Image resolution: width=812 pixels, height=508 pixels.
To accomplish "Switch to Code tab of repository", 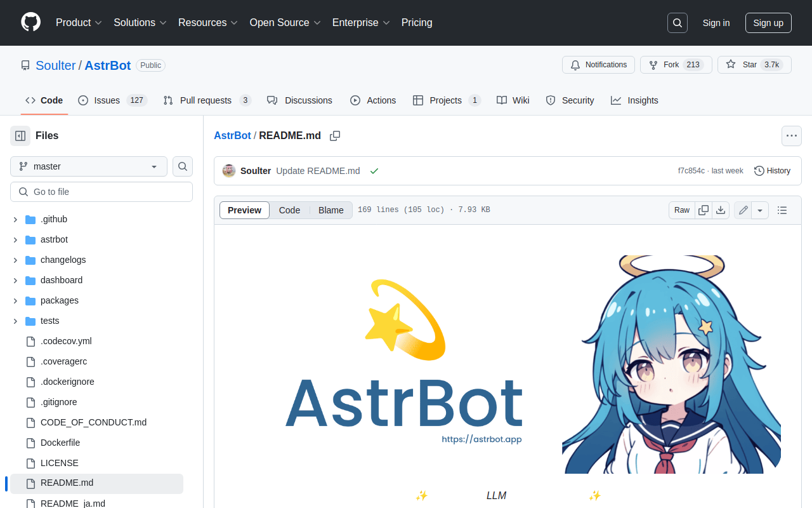I will pos(44,100).
